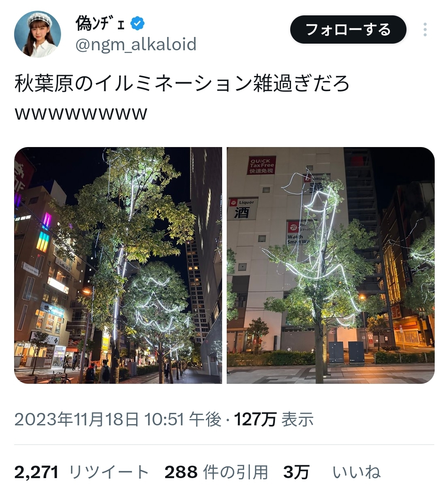Click the blue verified badge
The width and height of the screenshot is (448, 486).
coord(137,24)
